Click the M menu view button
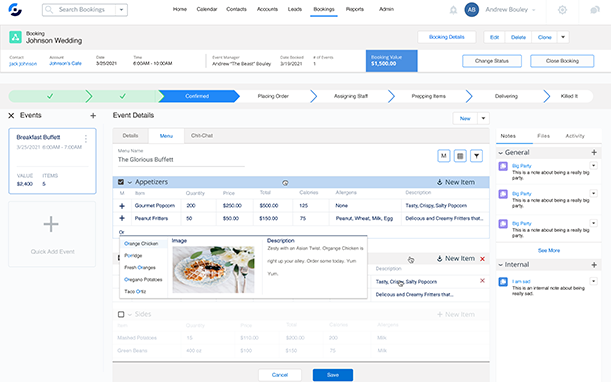611x382 pixels. click(x=443, y=156)
